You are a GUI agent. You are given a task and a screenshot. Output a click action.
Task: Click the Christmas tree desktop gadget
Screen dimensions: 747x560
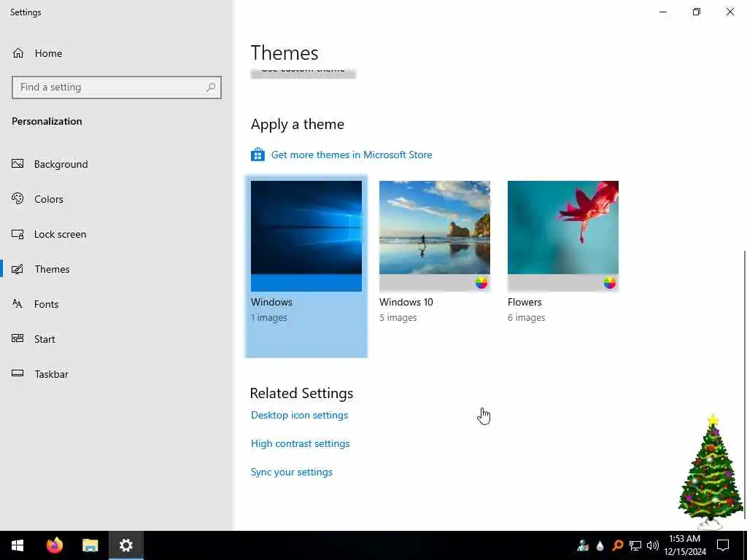click(x=711, y=472)
